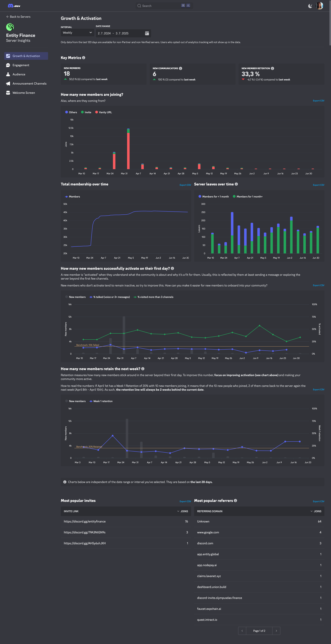The image size is (331, 644).
Task: Focus the Search input field
Action: click(x=164, y=6)
